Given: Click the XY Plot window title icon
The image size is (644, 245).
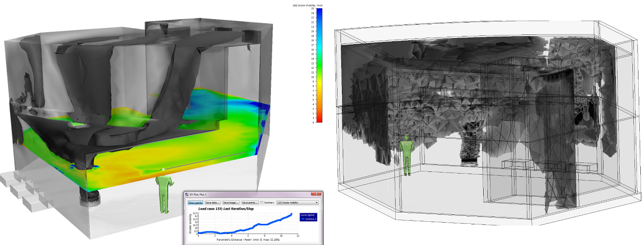Looking at the screenshot, I should click(186, 195).
